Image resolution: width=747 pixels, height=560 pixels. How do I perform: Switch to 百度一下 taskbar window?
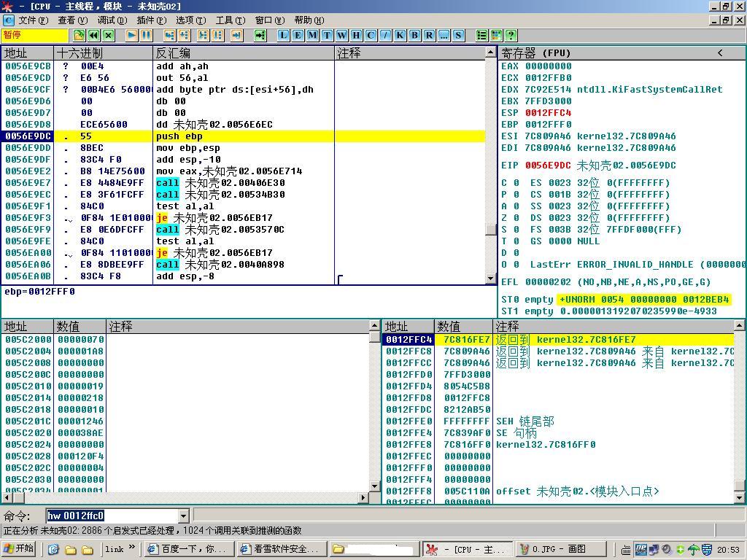point(189,549)
